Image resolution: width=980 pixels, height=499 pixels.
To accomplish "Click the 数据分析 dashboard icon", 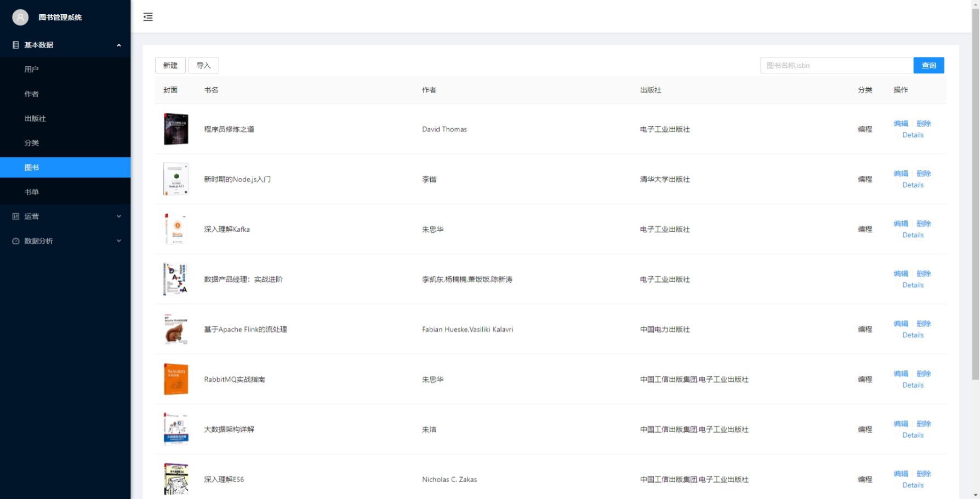I will pos(16,241).
